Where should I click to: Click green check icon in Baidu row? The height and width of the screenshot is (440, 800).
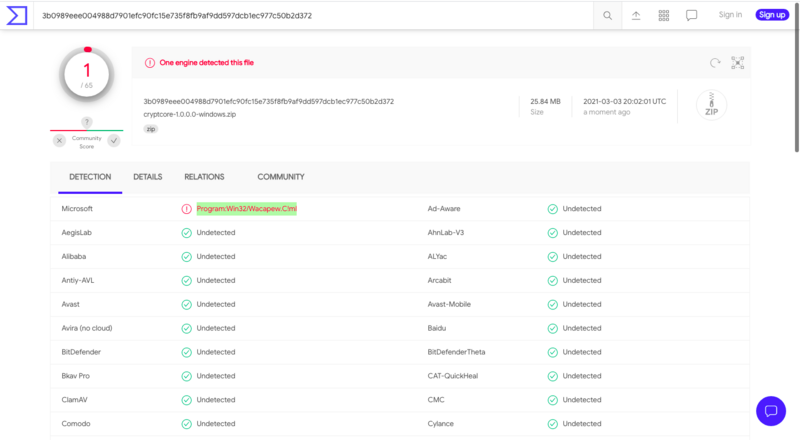(x=553, y=328)
